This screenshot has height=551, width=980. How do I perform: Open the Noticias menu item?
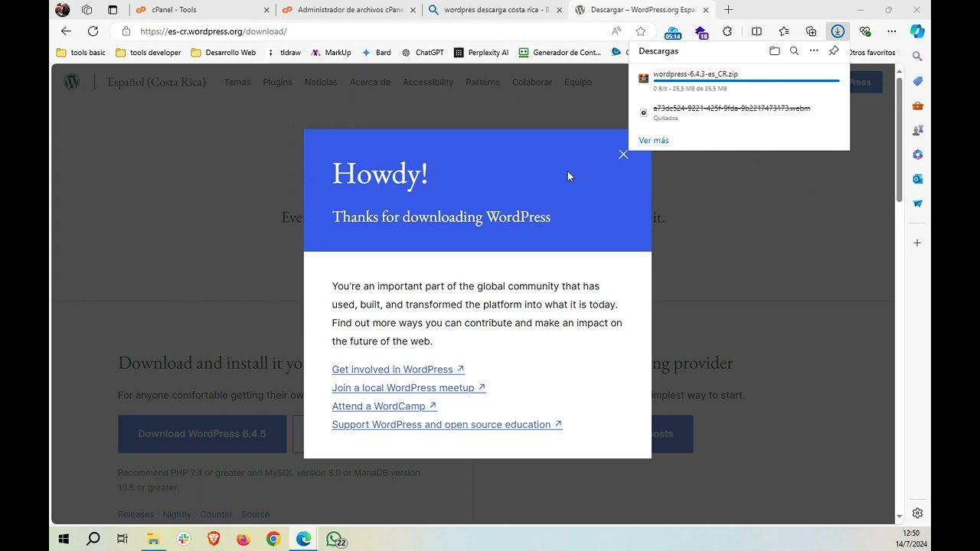321,82
